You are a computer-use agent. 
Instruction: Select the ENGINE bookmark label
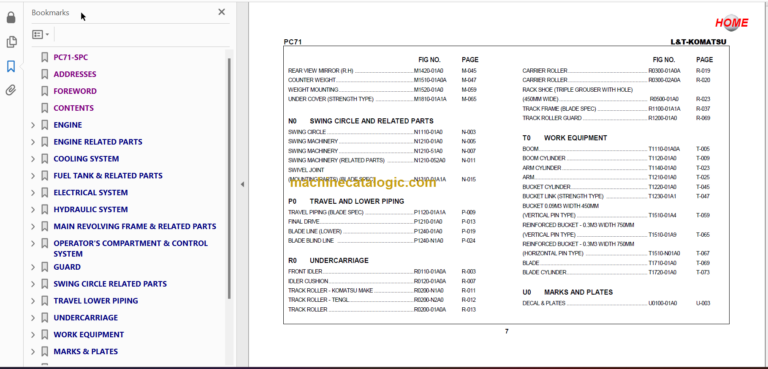(68, 125)
